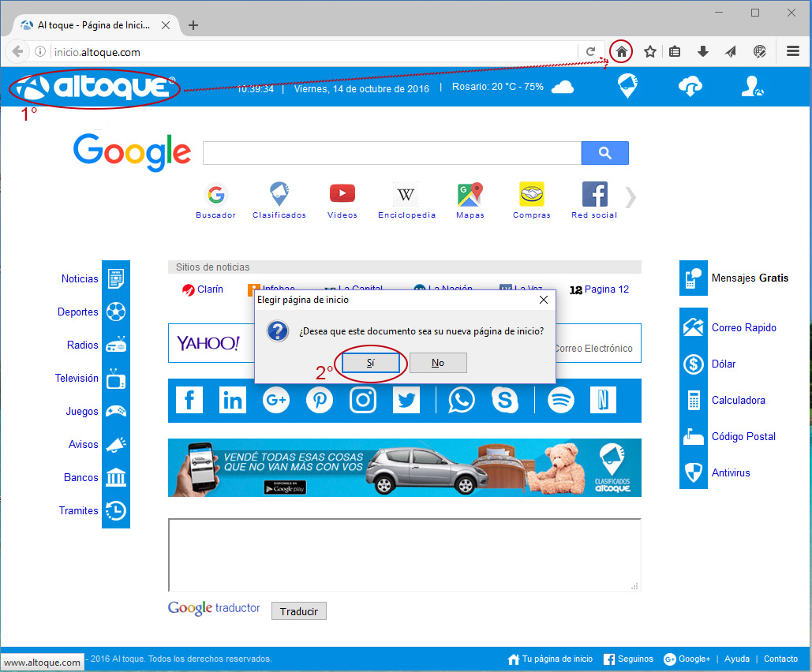Viewport: 812px width, 672px height.
Task: Click the Traducir button
Action: pos(299,611)
